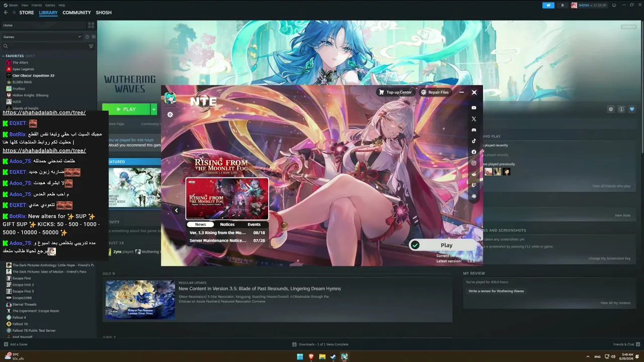
Task: Open Instagram link in NTE launcher sidebar
Action: point(473,163)
